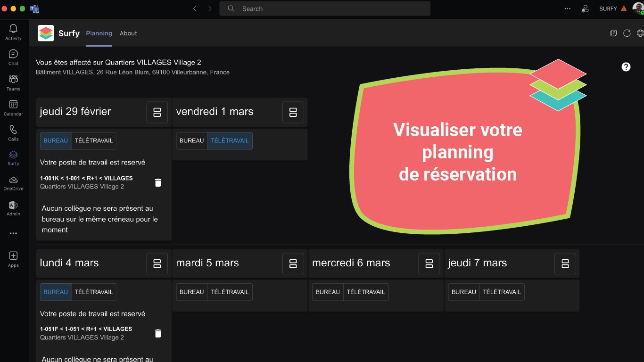
Task: Open the Activity bell in sidebar
Action: coord(13,32)
